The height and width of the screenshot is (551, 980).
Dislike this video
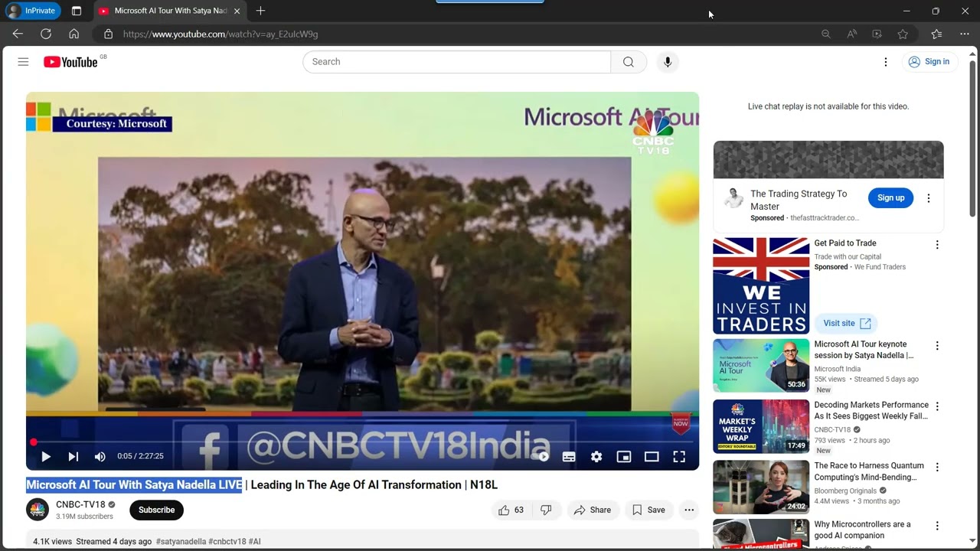coord(547,510)
